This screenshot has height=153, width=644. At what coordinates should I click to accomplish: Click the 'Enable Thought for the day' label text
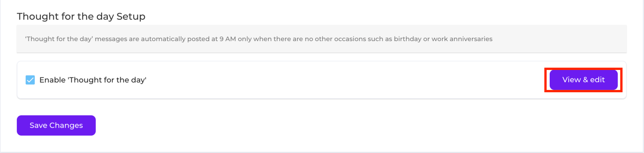pyautogui.click(x=93, y=80)
